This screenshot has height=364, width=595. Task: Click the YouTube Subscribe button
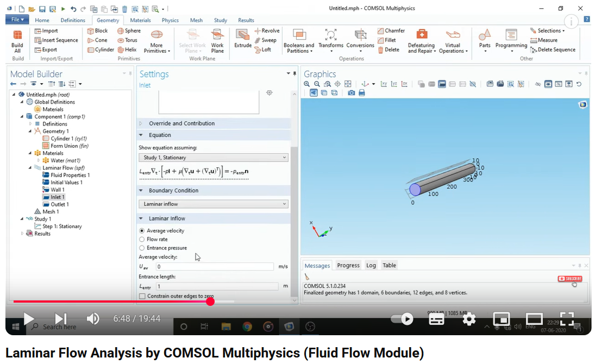569,279
